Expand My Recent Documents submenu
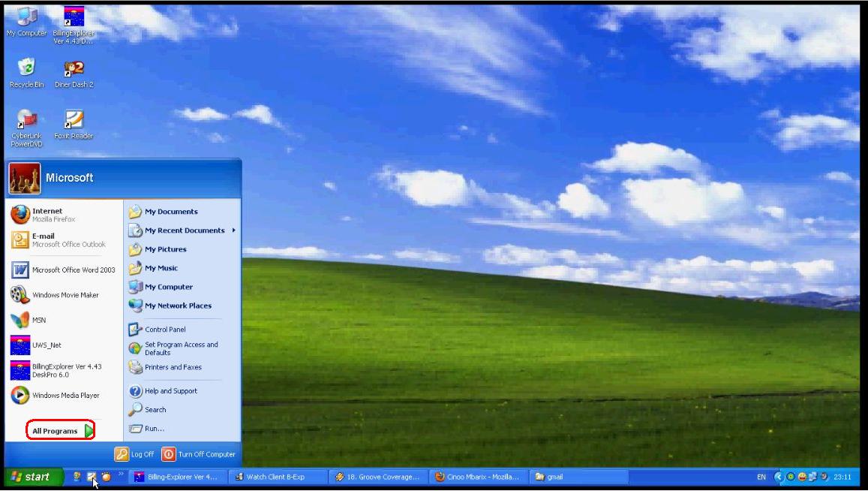The image size is (868, 491). [x=182, y=230]
